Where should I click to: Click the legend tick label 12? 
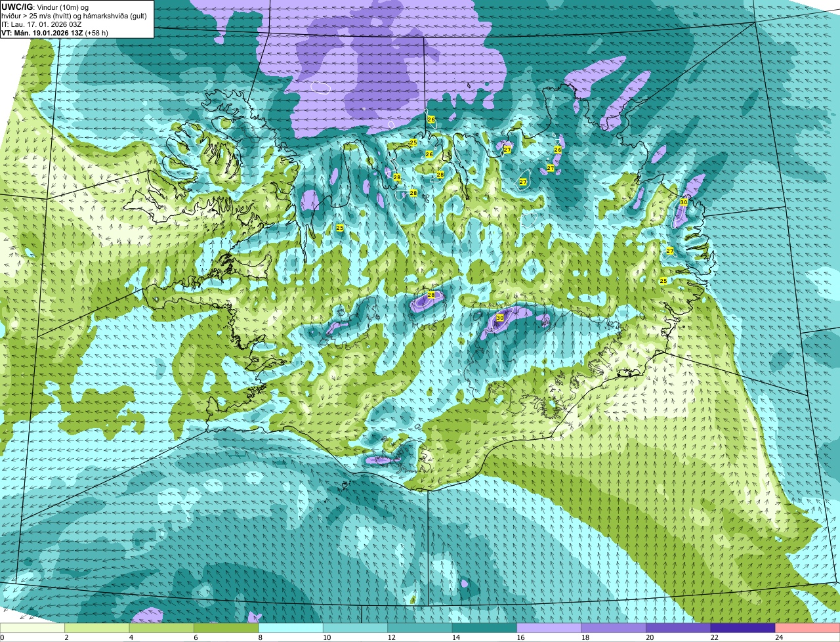[390, 637]
